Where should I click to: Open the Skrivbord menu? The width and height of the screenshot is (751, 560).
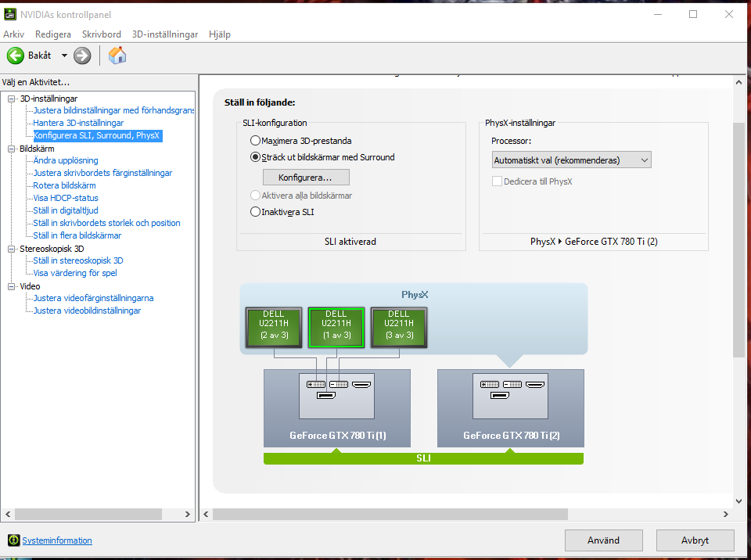point(102,34)
